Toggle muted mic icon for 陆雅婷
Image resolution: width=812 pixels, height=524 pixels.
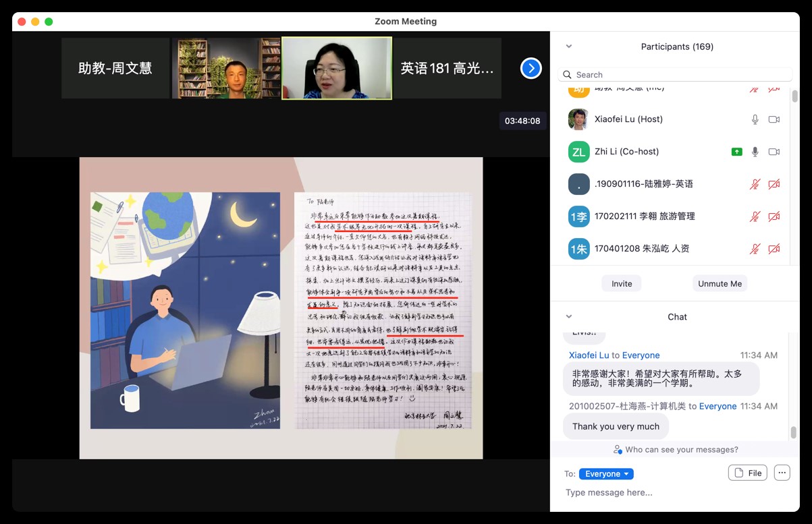point(755,184)
